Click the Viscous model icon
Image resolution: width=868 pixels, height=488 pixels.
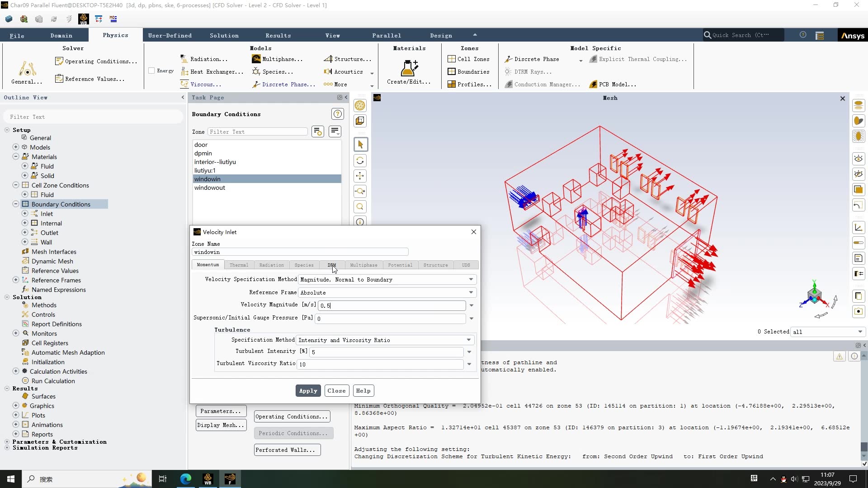(x=184, y=84)
